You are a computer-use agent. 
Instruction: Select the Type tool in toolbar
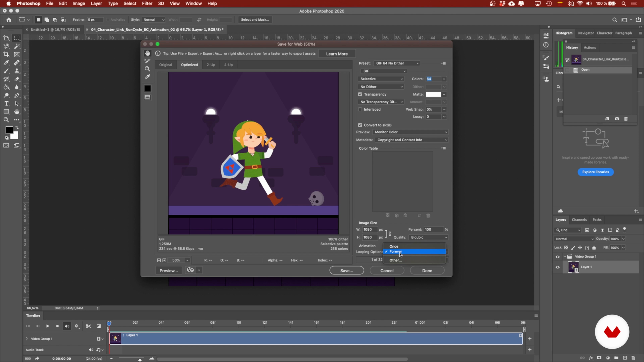[x=6, y=103]
